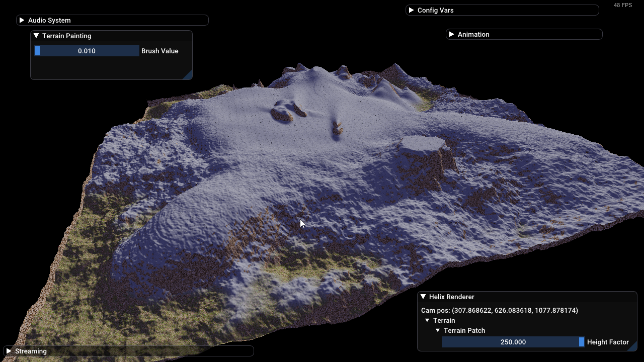Collapse the Terrain tree node arrow

click(427, 320)
